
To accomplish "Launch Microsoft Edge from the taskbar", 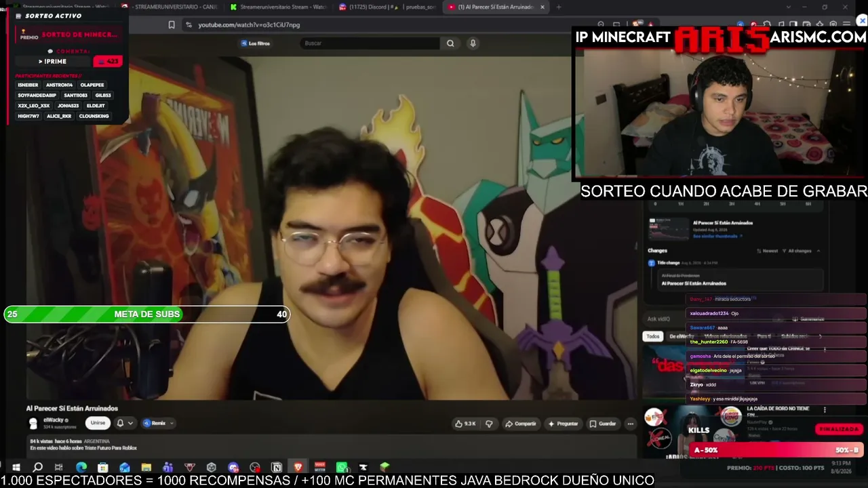I will pyautogui.click(x=81, y=467).
